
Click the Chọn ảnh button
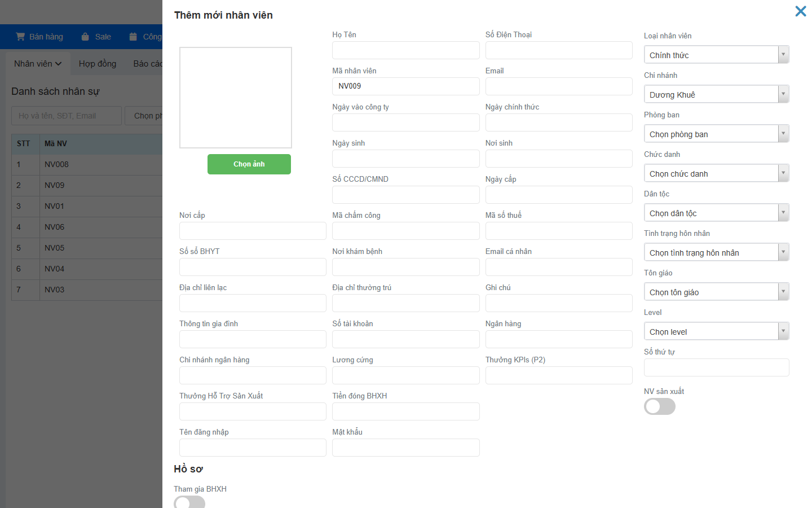(249, 164)
